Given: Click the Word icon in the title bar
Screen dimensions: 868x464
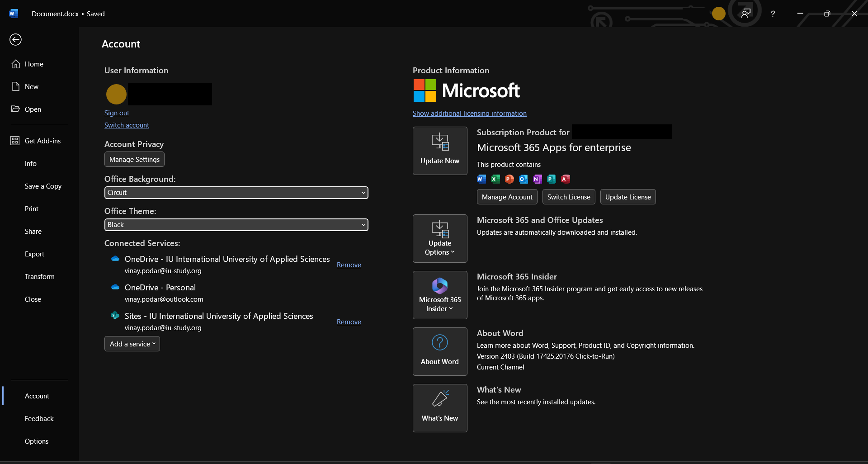Looking at the screenshot, I should (x=13, y=14).
